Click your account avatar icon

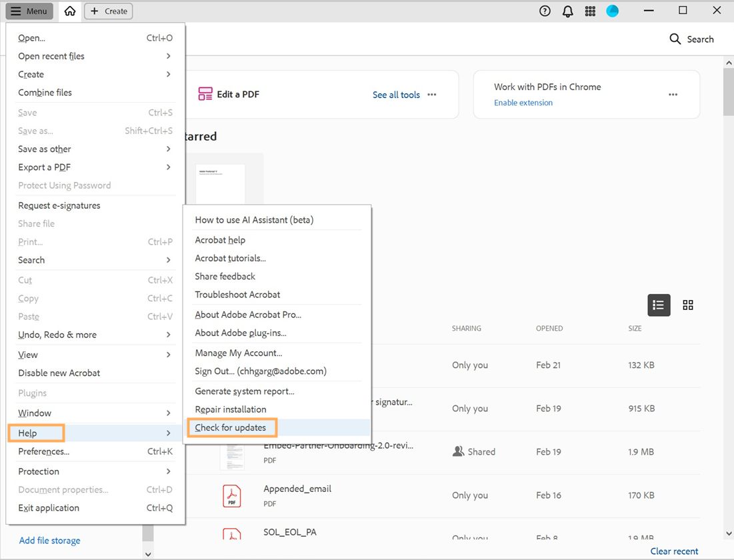click(x=613, y=11)
